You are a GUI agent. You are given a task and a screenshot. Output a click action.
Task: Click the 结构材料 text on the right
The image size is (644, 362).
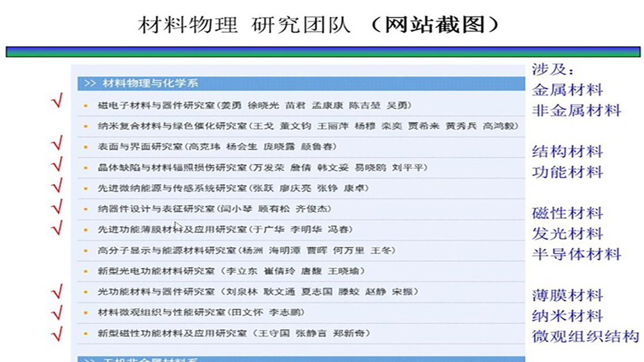click(x=568, y=152)
